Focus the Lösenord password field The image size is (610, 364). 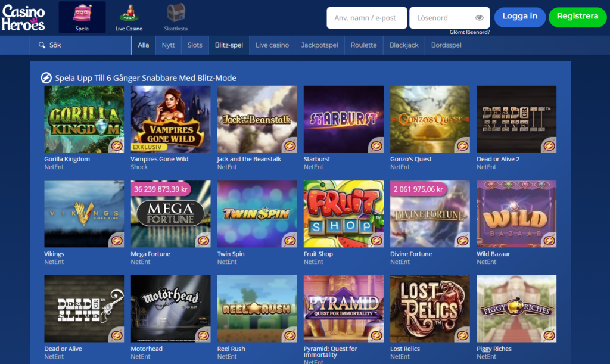tap(449, 18)
